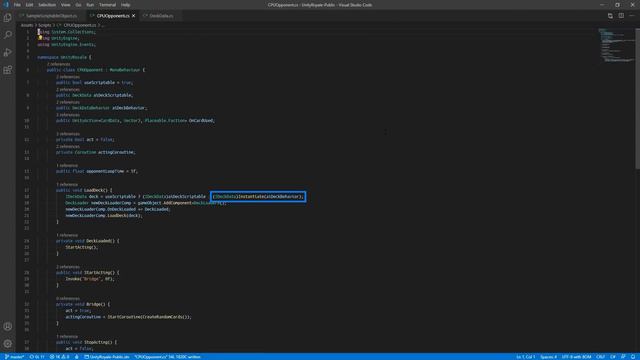Screen dimensions: 640x360
Task: Click the flame icon in status bar
Action: pyautogui.click(x=76, y=357)
